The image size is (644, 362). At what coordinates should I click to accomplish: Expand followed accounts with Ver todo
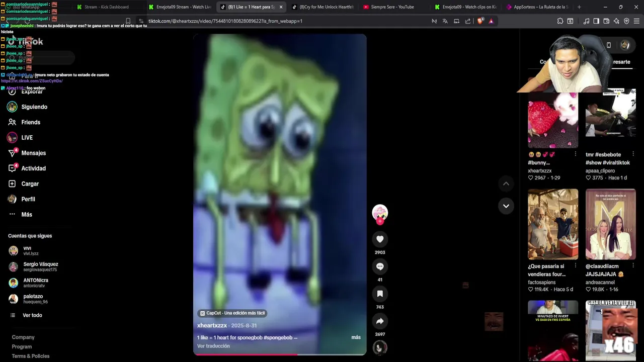click(x=32, y=315)
